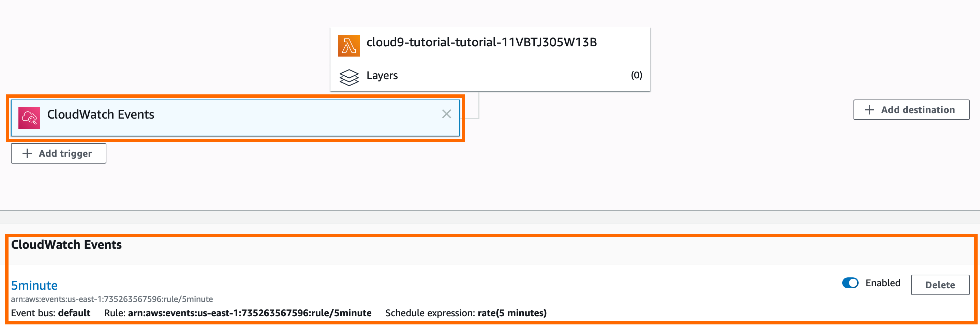The image size is (980, 336).
Task: Click the Layers label in the function diagram
Action: 382,75
